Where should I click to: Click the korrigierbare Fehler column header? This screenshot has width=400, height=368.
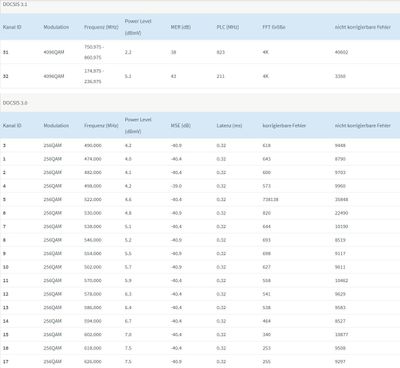click(x=284, y=126)
